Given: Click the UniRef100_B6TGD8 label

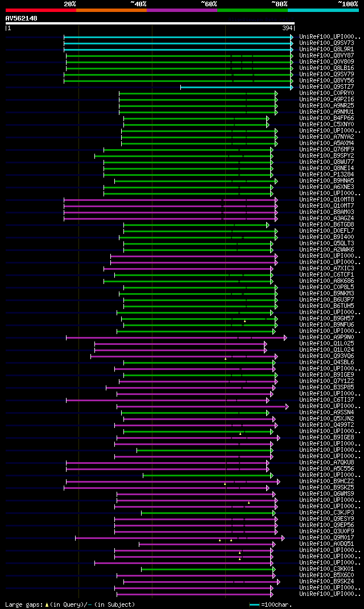Looking at the screenshot, I should pyautogui.click(x=326, y=224).
